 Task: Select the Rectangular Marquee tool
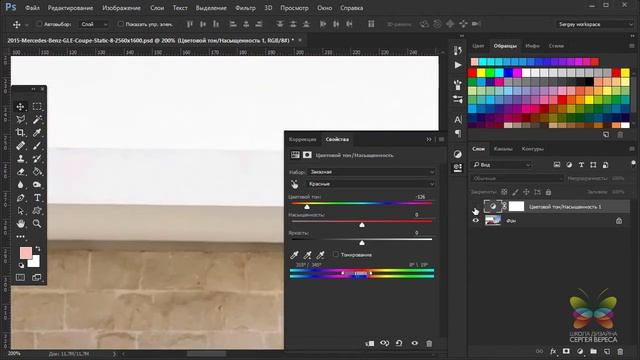tap(37, 107)
